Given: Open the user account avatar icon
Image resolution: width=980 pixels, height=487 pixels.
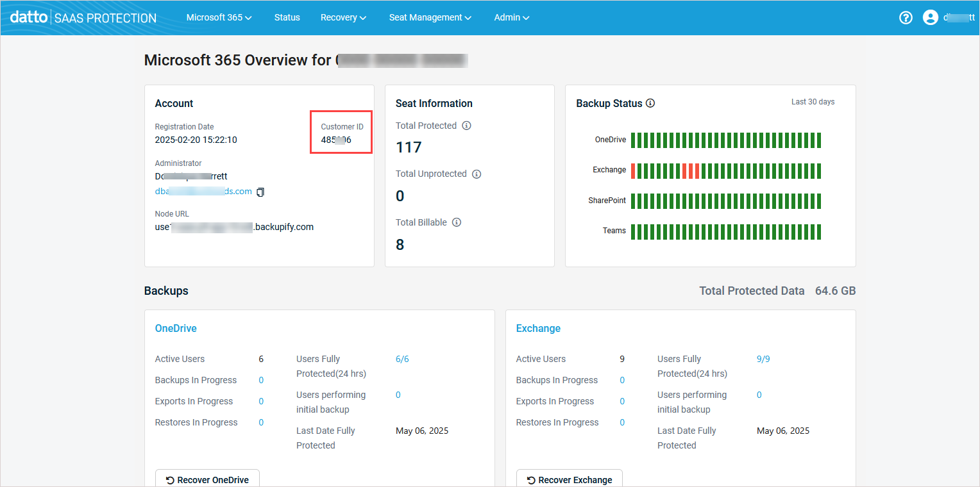Looking at the screenshot, I should [x=930, y=17].
